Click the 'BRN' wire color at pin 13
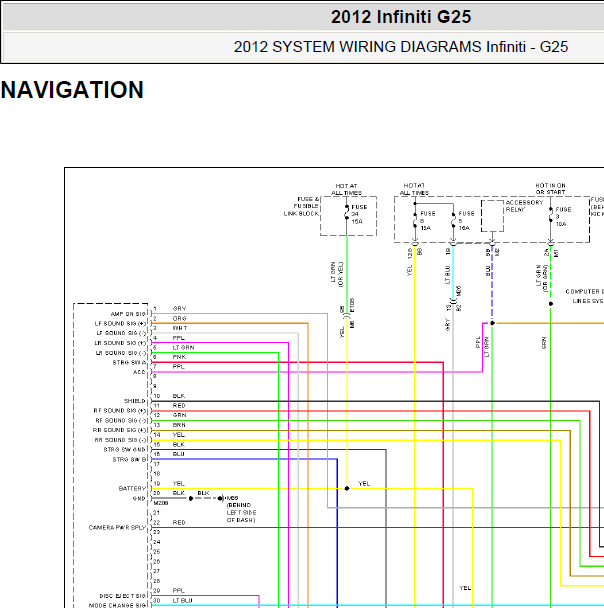 tap(179, 425)
